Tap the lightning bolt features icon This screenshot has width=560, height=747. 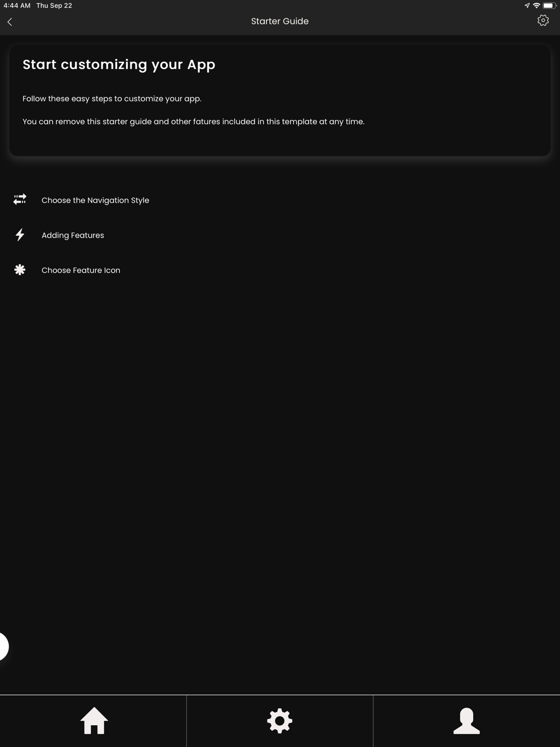20,235
